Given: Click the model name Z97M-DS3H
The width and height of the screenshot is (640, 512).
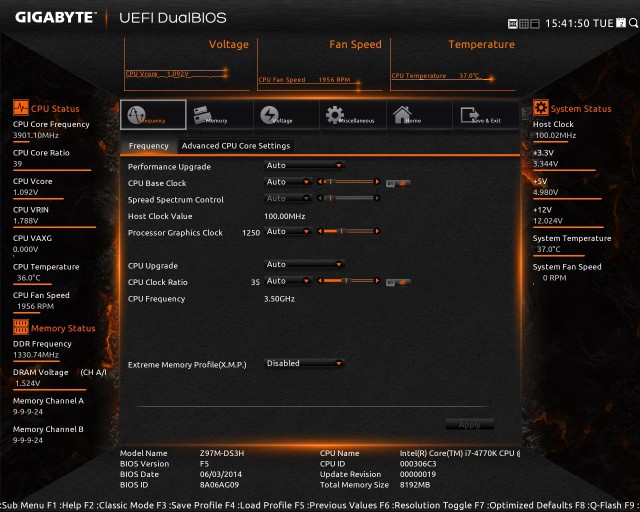Looking at the screenshot, I should tap(222, 453).
